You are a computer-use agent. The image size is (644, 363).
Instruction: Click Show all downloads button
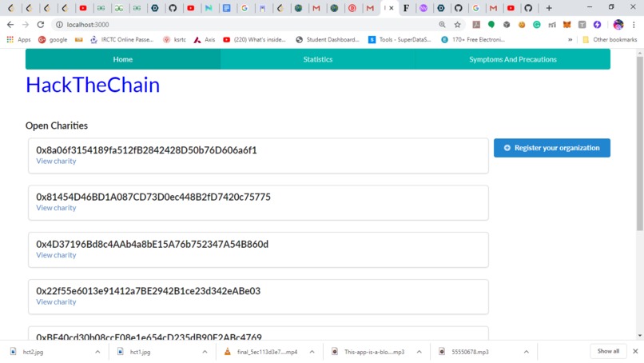pos(608,351)
